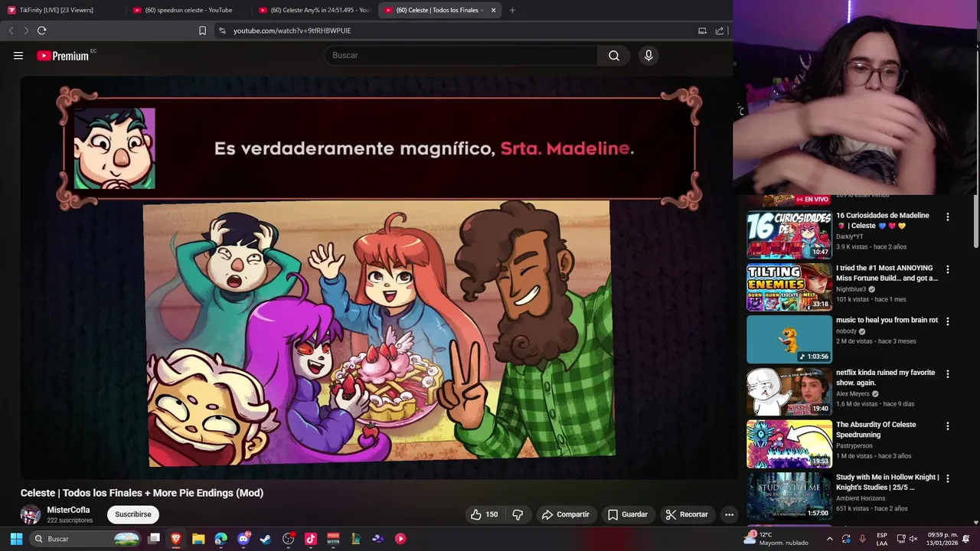This screenshot has height=551, width=980.
Task: Open options for 16 Curiosidades de Madeline
Action: coord(947,217)
